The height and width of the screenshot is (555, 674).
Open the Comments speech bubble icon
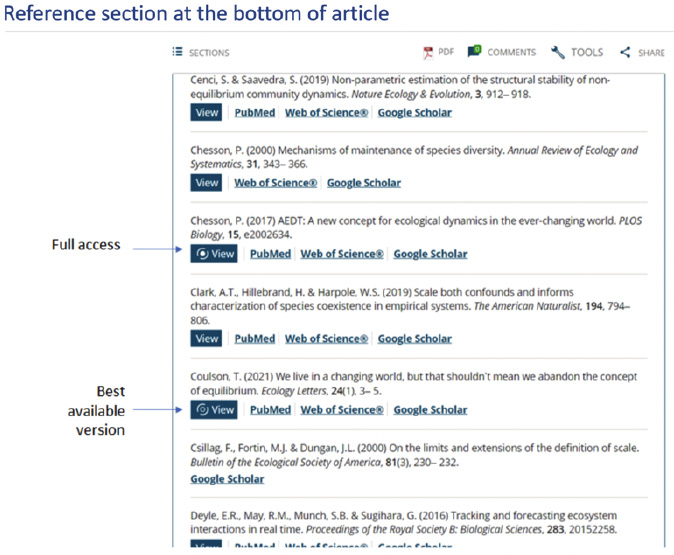click(x=475, y=51)
